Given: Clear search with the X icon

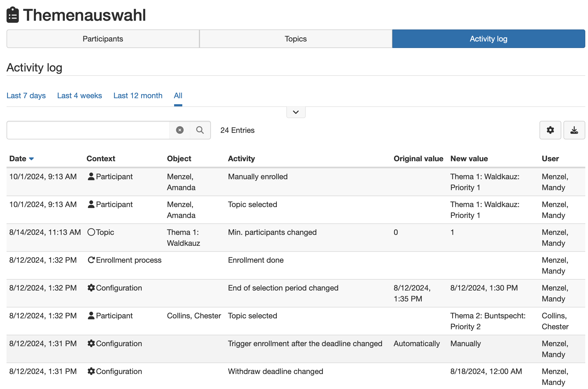Looking at the screenshot, I should (x=180, y=130).
